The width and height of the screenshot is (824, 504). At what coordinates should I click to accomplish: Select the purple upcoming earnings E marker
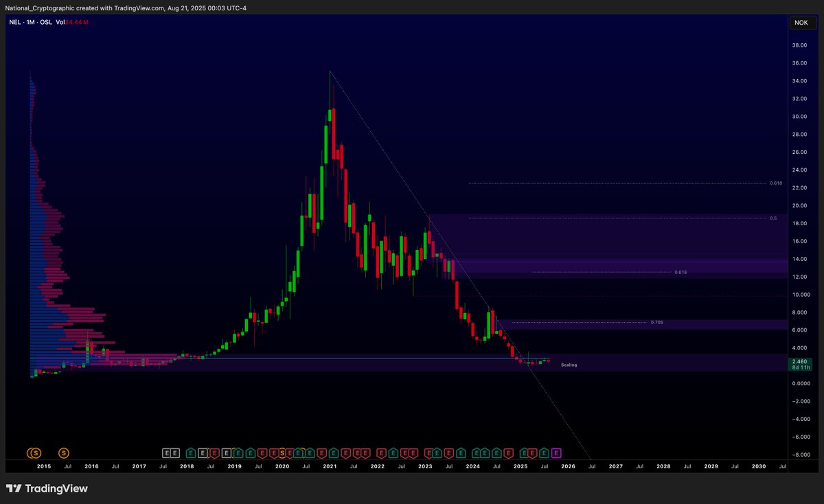click(x=556, y=453)
